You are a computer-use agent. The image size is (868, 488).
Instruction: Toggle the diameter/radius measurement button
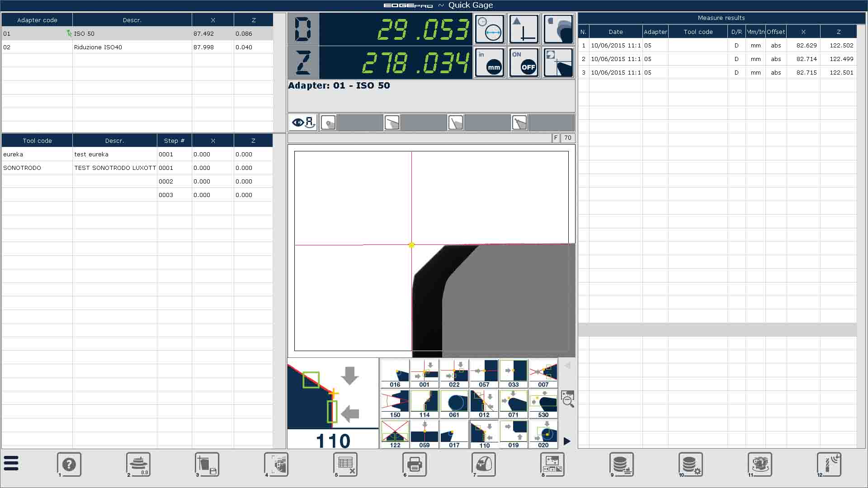[490, 29]
